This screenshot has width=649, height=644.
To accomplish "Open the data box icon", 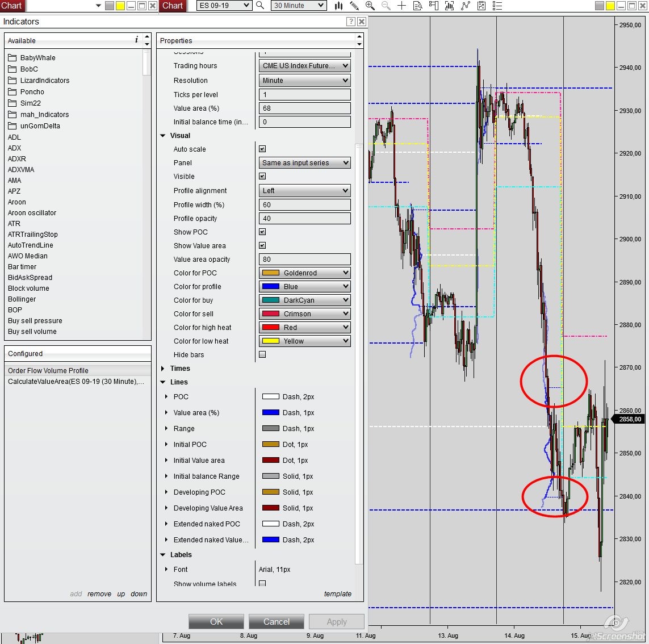I will [x=418, y=5].
